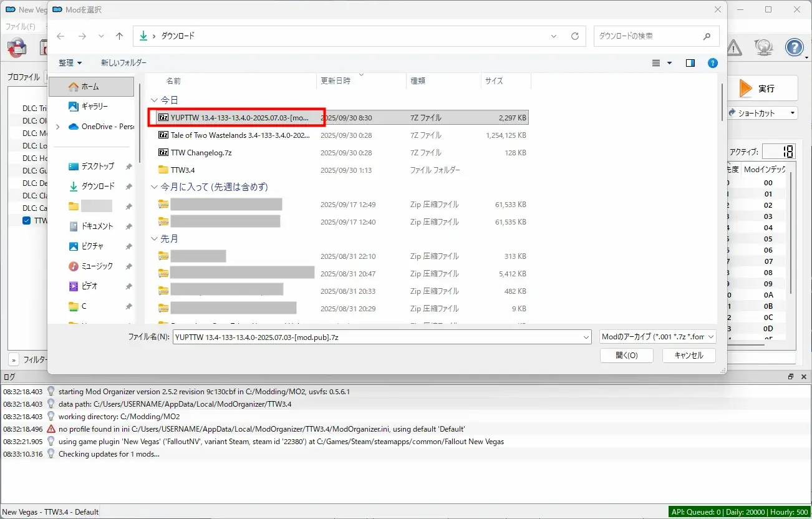This screenshot has width=812, height=519.
Task: Toggle the preview pane icon
Action: point(690,63)
